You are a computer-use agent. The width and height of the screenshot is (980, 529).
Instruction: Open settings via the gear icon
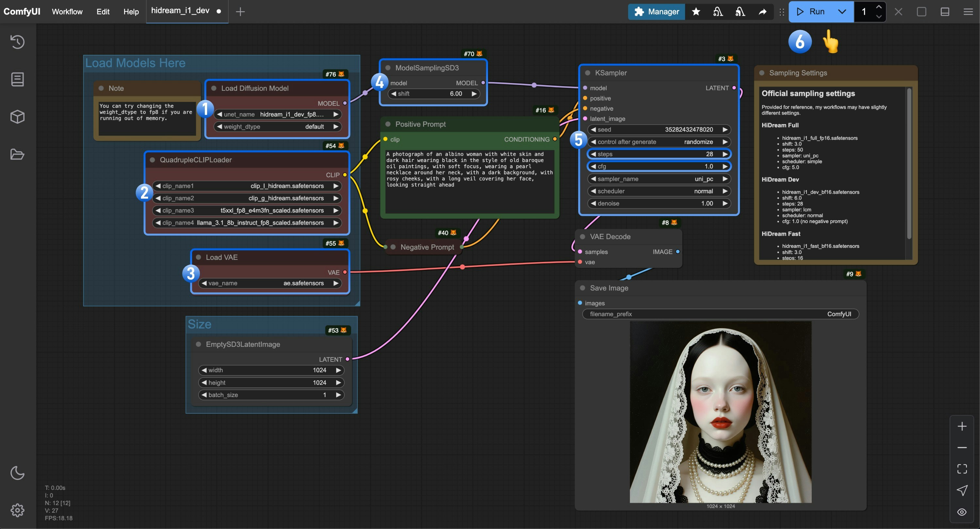click(x=18, y=510)
